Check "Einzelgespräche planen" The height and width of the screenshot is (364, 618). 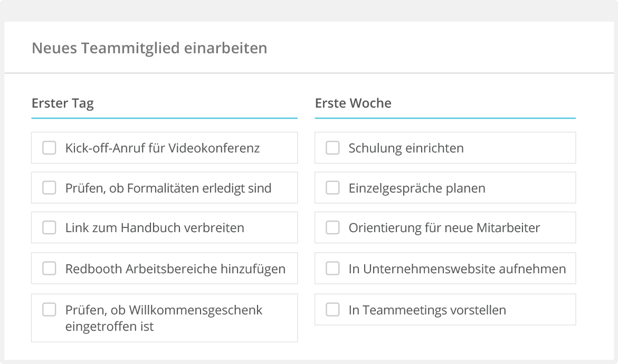coord(332,188)
